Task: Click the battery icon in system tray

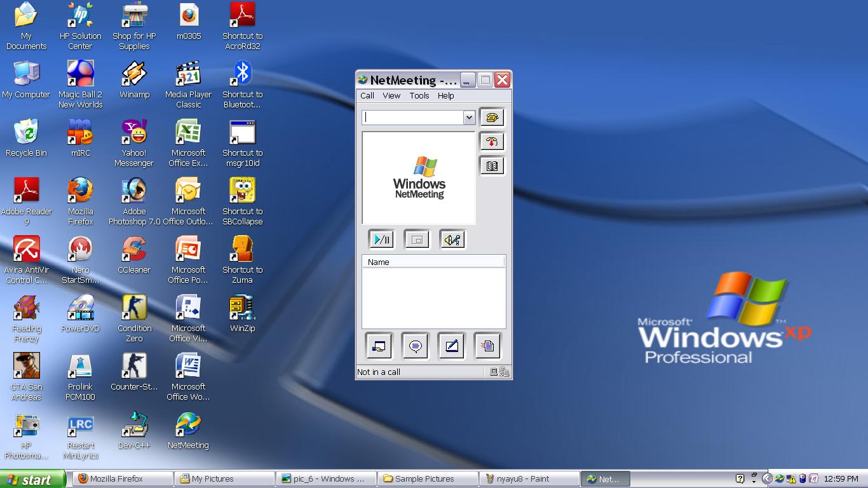Action: click(802, 479)
